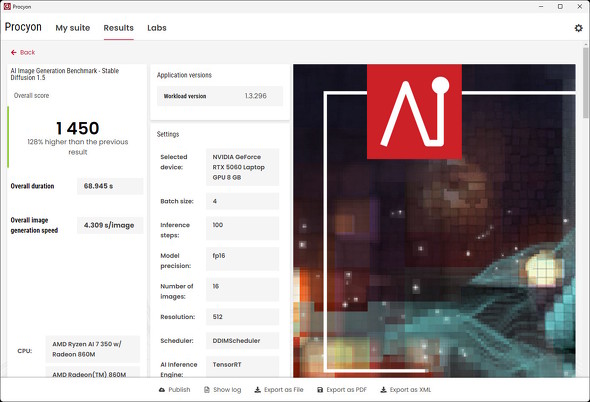Click the Resolution value 512

click(x=242, y=317)
